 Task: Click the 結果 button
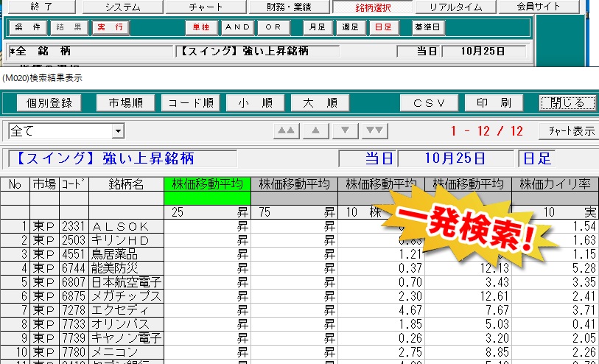click(69, 27)
